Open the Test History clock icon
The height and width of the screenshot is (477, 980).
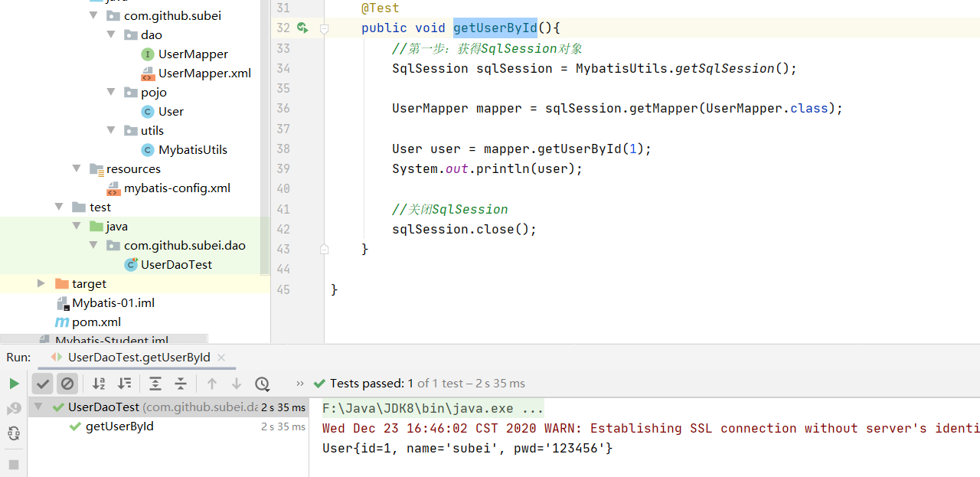(262, 384)
